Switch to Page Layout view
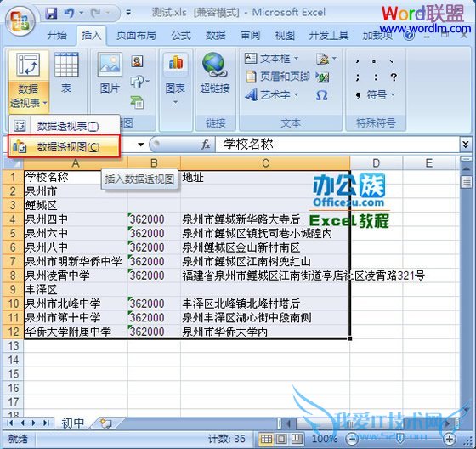Screen dimensions: 476x449 [281, 439]
